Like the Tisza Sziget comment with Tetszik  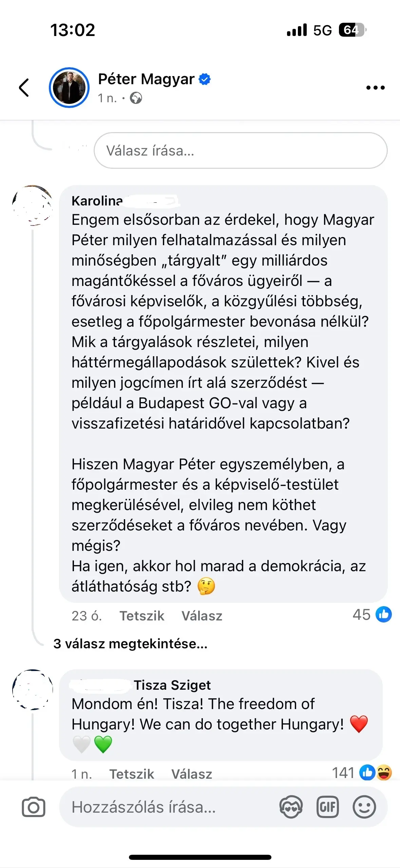[x=132, y=774]
